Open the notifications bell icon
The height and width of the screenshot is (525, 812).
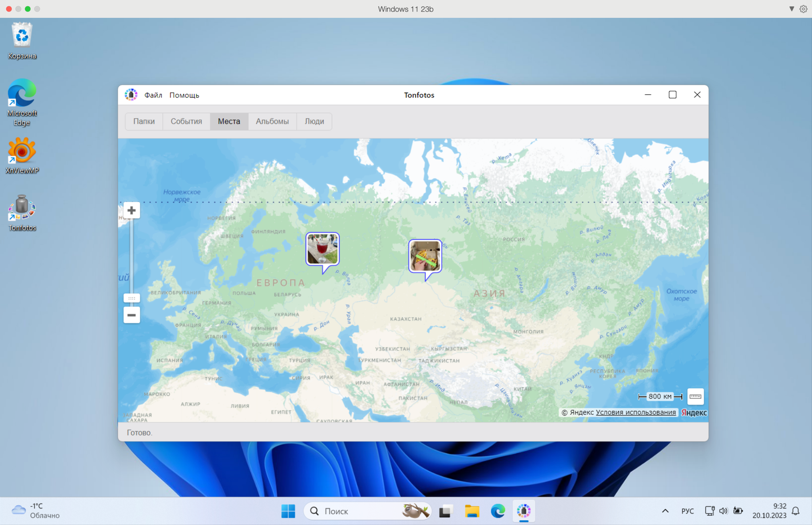coord(796,511)
